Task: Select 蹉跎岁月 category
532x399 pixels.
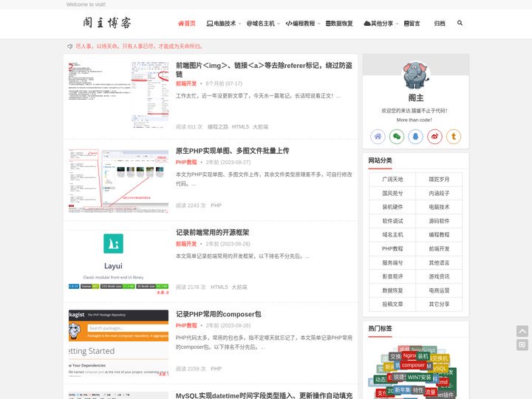Action: 439,179
